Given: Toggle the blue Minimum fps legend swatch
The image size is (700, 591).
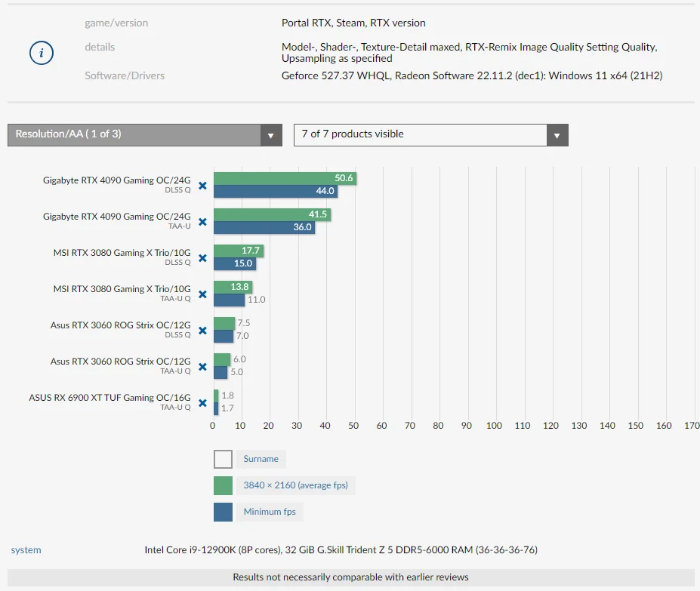Looking at the screenshot, I should tap(223, 512).
